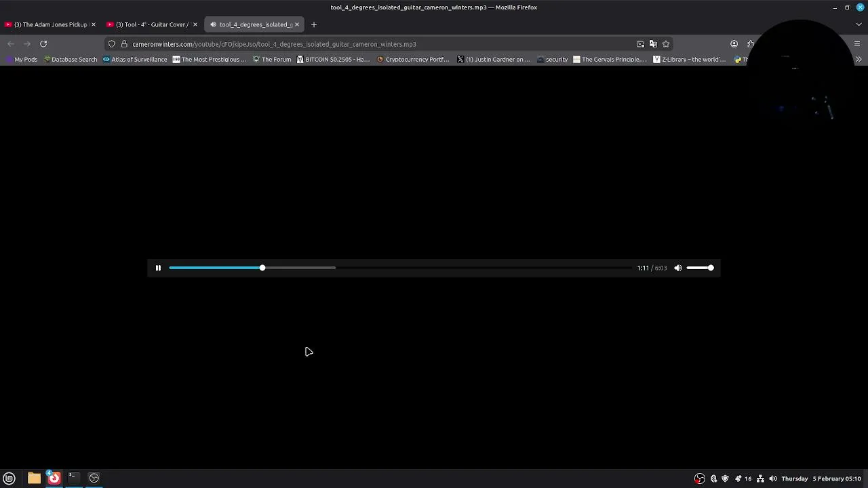Open tracking protection shield icon

pos(112,44)
